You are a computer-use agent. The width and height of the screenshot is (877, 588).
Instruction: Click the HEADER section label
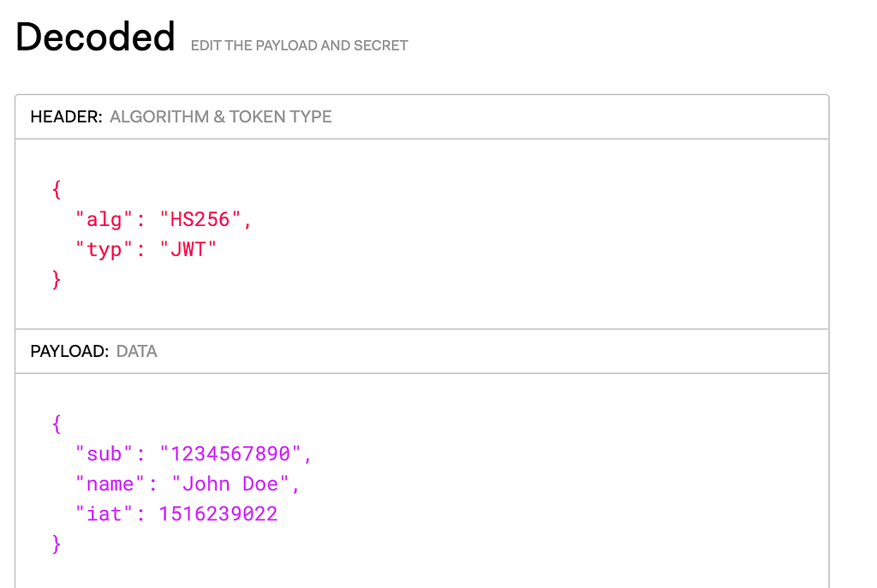(67, 116)
